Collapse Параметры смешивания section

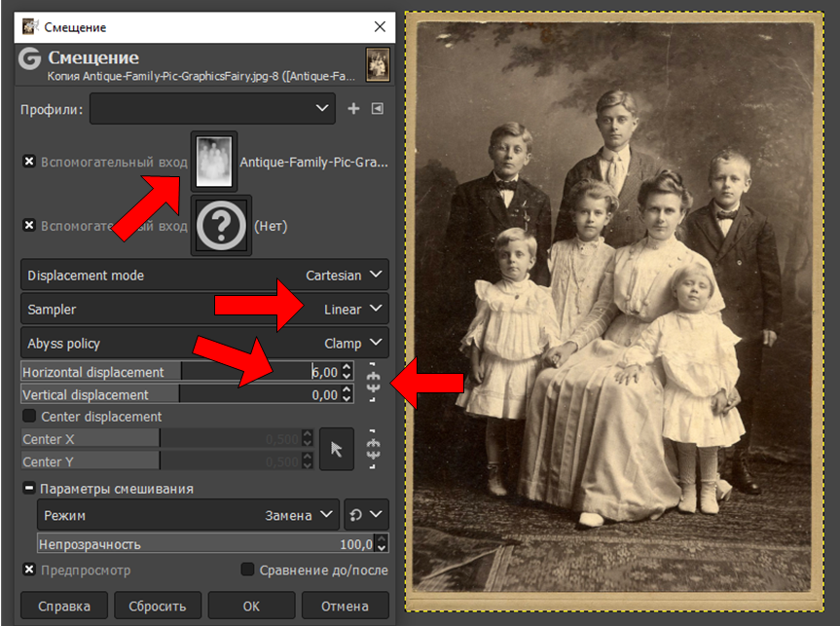[28, 489]
